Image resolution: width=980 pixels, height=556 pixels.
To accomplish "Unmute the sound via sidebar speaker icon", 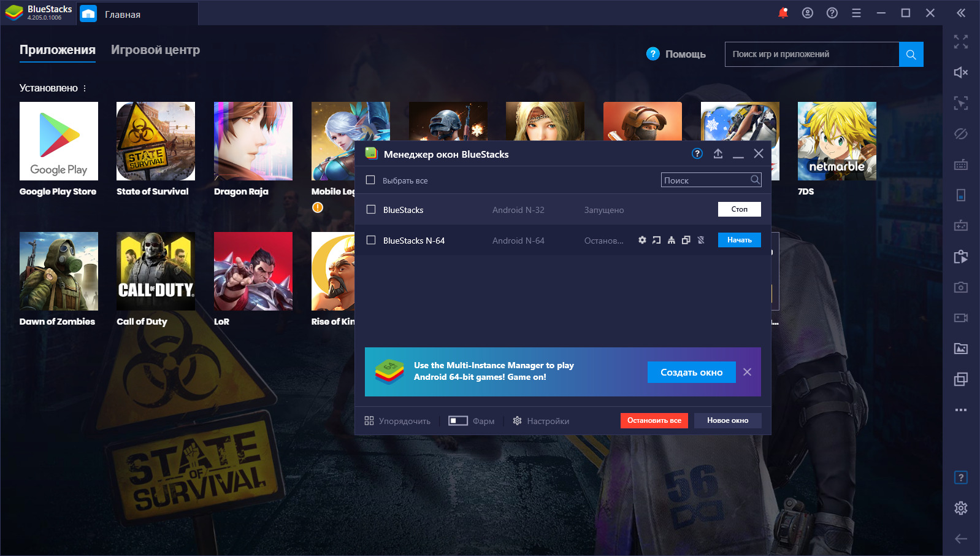I will click(961, 72).
